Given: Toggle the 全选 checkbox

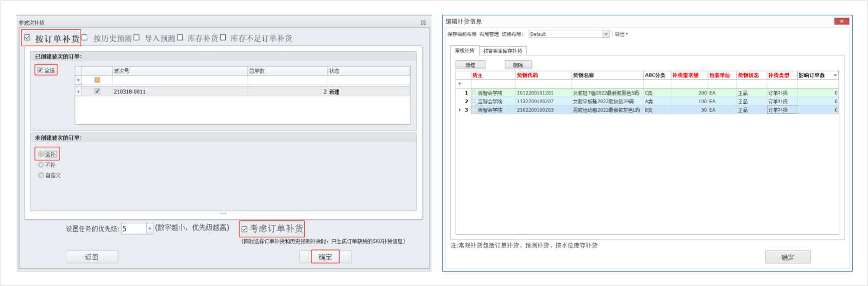Looking at the screenshot, I should (x=40, y=70).
